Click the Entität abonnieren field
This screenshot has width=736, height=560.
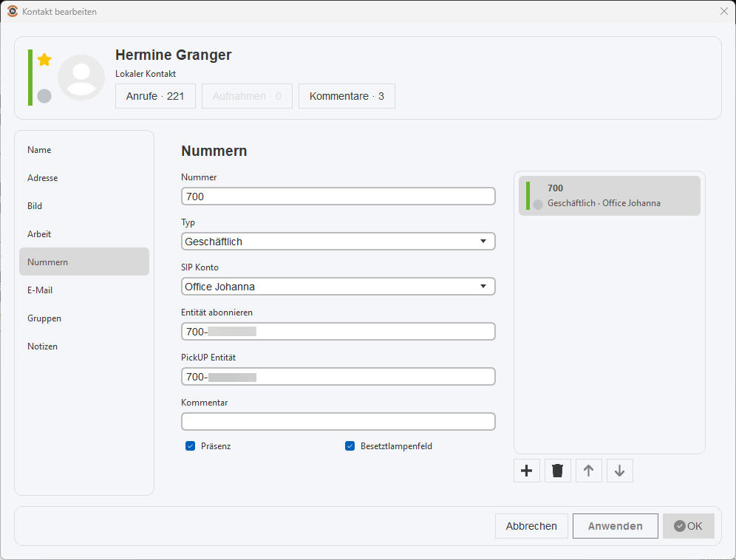338,332
